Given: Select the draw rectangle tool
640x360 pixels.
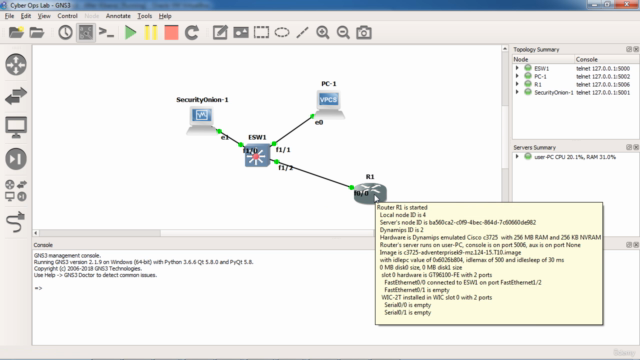Looking at the screenshot, I should pyautogui.click(x=261, y=32).
